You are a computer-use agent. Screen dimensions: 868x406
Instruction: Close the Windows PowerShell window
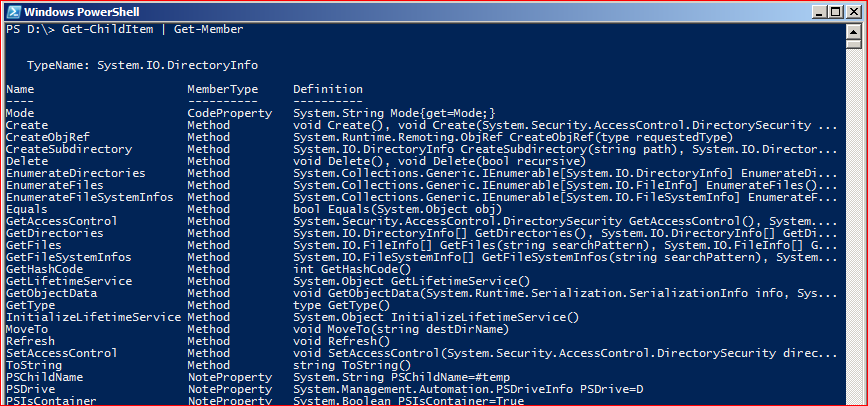852,12
